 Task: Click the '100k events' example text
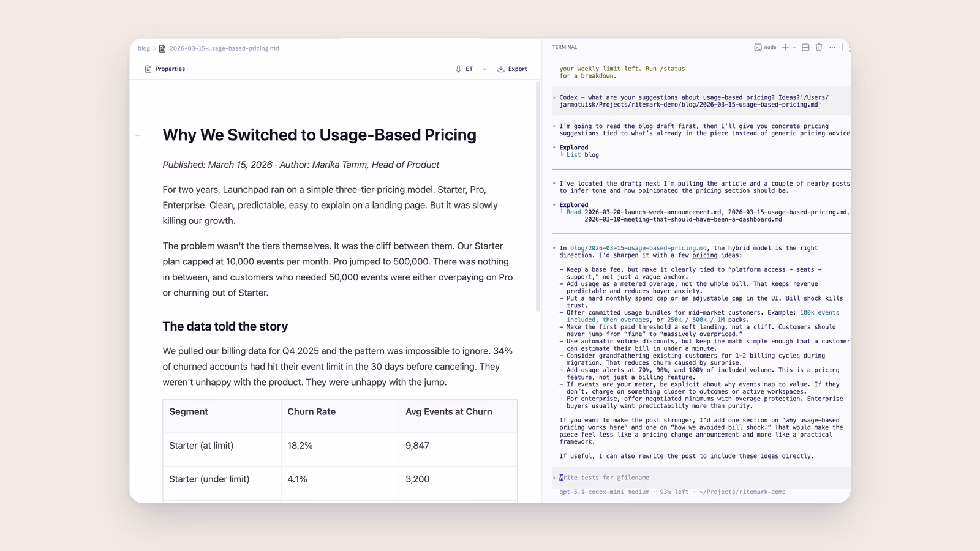820,313
